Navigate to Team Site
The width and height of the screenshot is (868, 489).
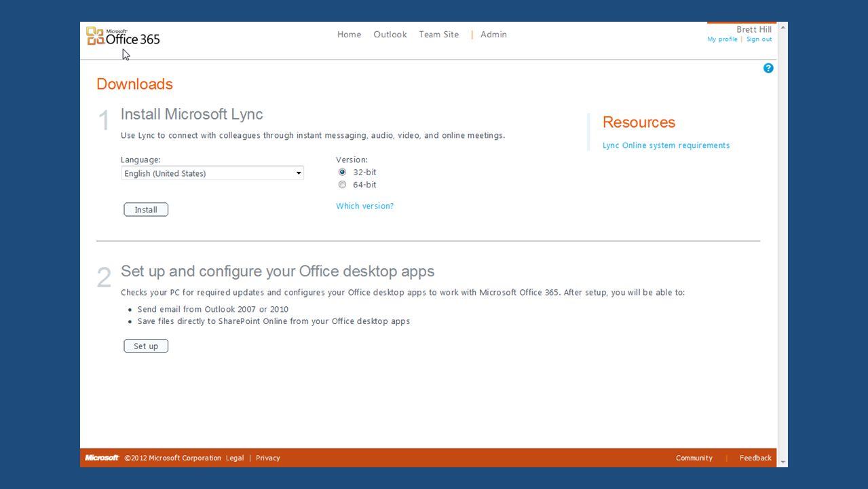[439, 35]
